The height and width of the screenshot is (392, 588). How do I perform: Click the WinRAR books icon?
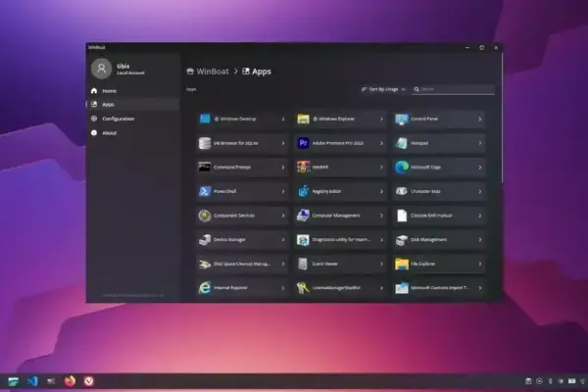(x=303, y=168)
